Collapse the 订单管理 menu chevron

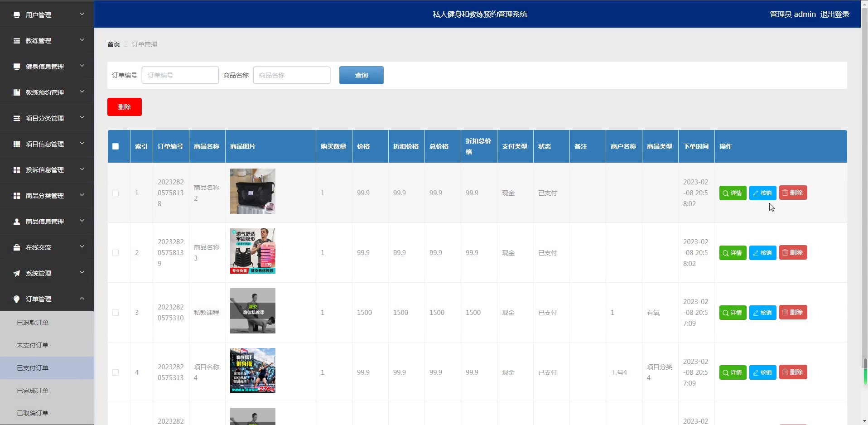[x=82, y=299]
